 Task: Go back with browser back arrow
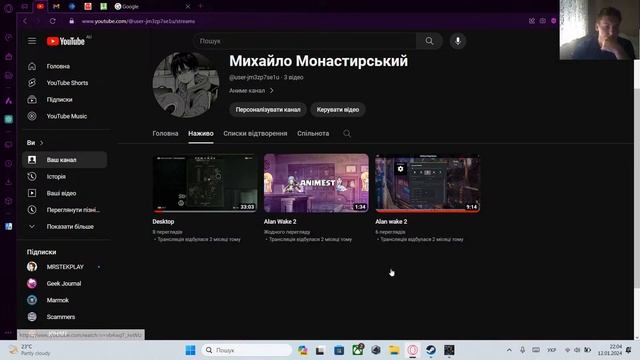click(25, 21)
